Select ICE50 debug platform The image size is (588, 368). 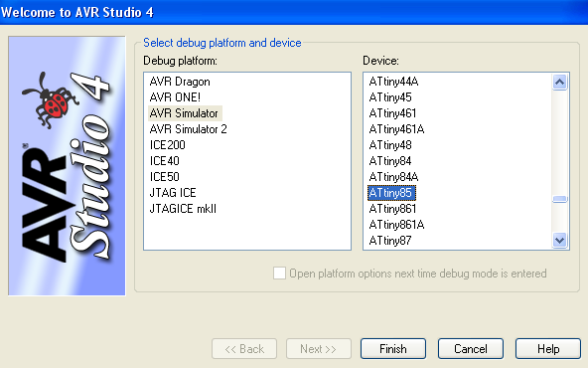pos(164,177)
